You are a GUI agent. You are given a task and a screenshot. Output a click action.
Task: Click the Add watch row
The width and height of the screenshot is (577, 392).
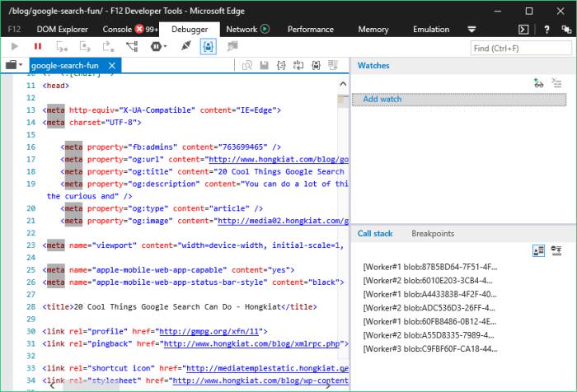[459, 100]
